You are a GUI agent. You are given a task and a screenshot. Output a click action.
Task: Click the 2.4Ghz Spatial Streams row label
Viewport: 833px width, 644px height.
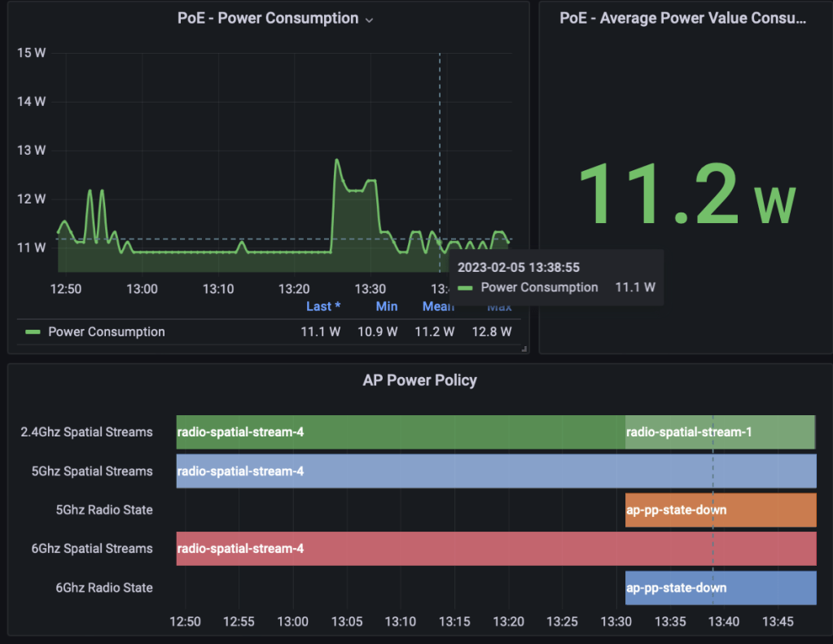pos(86,432)
